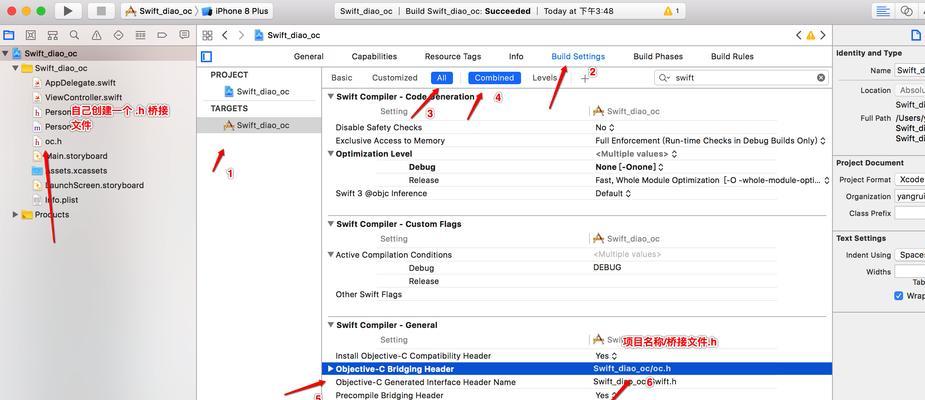This screenshot has width=925, height=400.
Task: Click the Organization text field
Action: coord(910,196)
